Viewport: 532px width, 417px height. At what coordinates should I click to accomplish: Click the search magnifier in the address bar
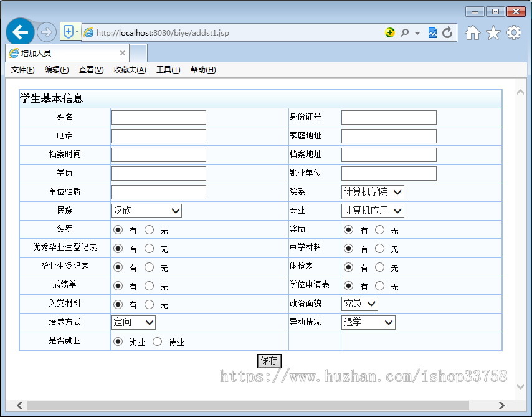(x=404, y=32)
